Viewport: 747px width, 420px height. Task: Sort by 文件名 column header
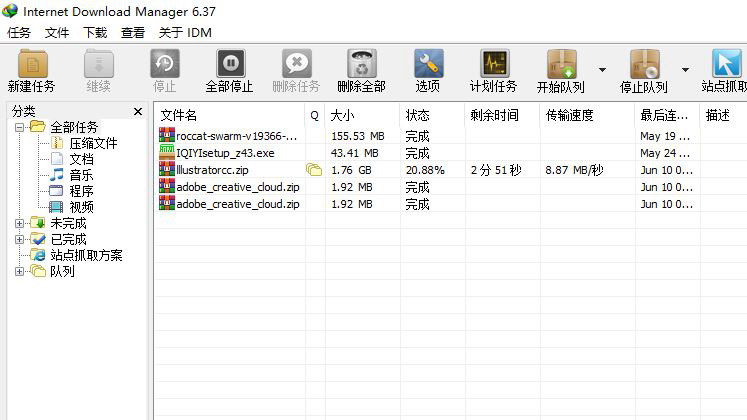[x=230, y=115]
